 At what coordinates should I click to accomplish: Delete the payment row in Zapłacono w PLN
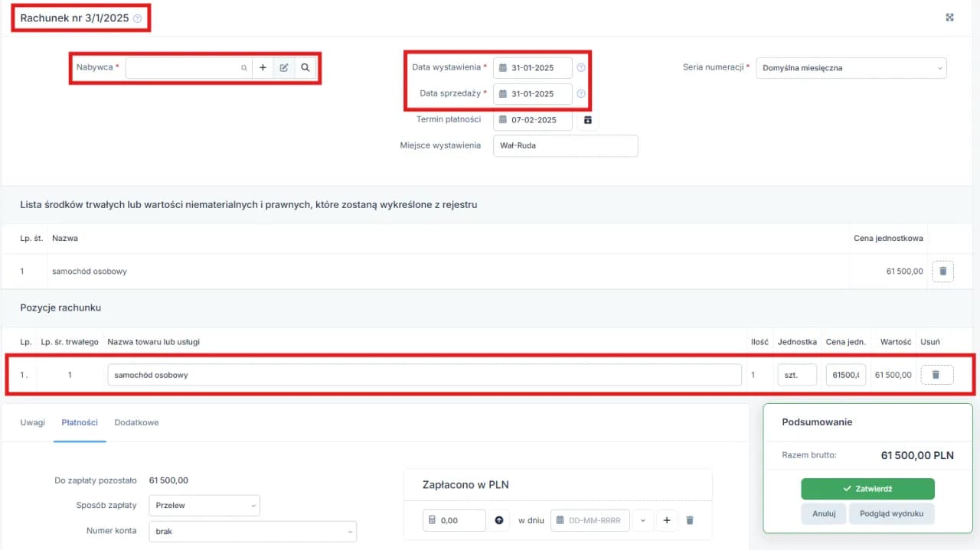pyautogui.click(x=689, y=520)
